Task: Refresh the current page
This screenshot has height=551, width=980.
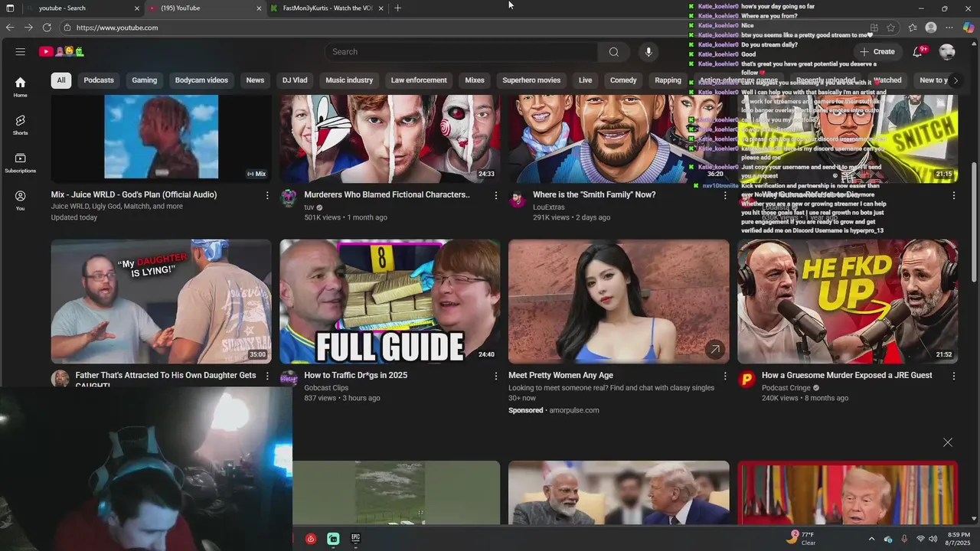Action: [47, 28]
